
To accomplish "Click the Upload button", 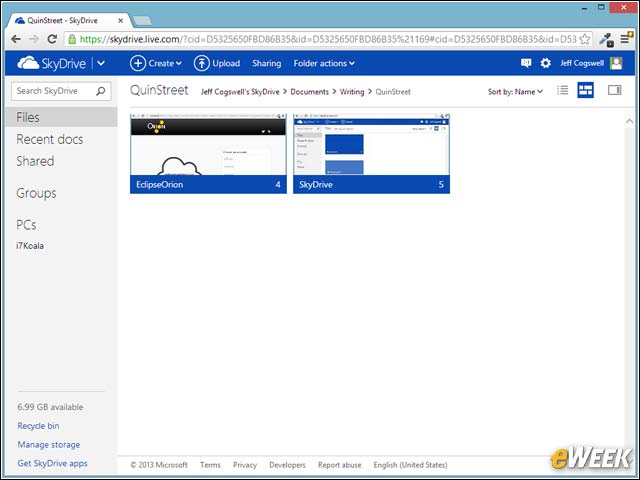I will pyautogui.click(x=217, y=63).
